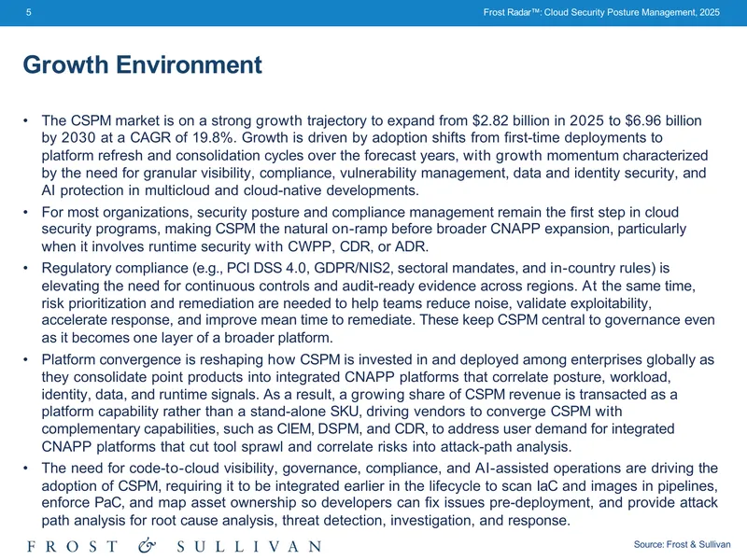Click the bullet beside 'The need for code-to-cloud'
The height and width of the screenshot is (560, 747).
click(26, 469)
